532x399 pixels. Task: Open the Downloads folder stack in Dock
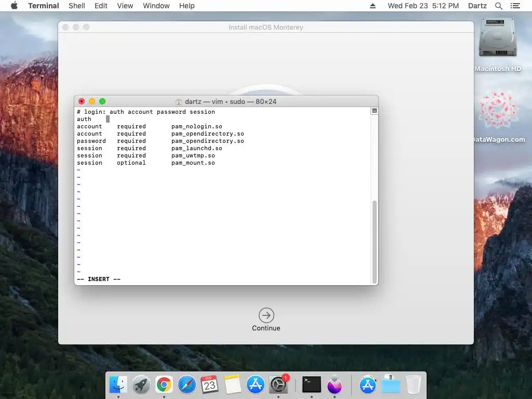pos(391,385)
